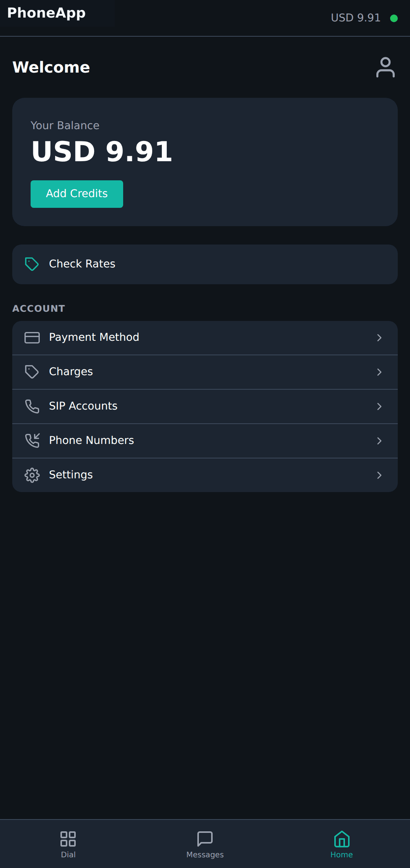
Task: Expand Phone Numbers chevron arrow
Action: pos(379,441)
